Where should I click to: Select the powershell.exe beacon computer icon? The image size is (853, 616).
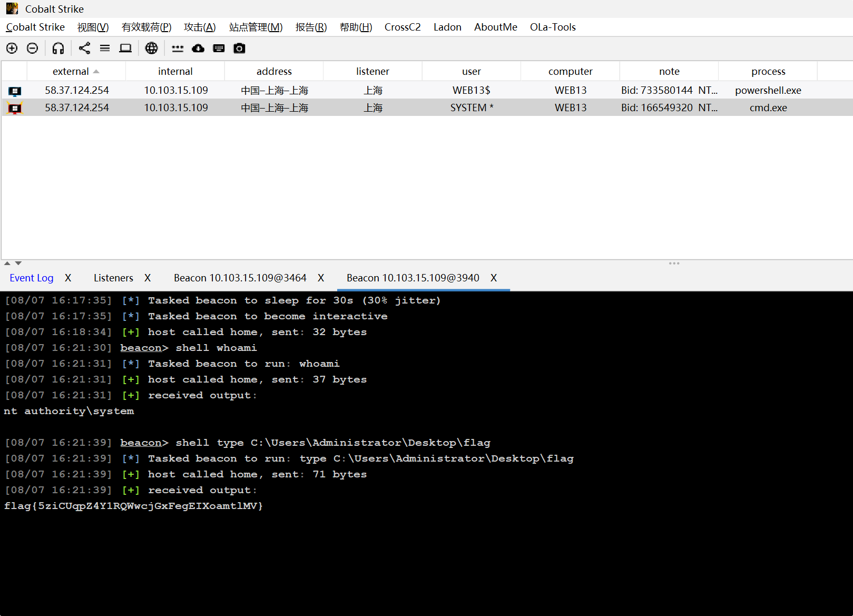(15, 91)
